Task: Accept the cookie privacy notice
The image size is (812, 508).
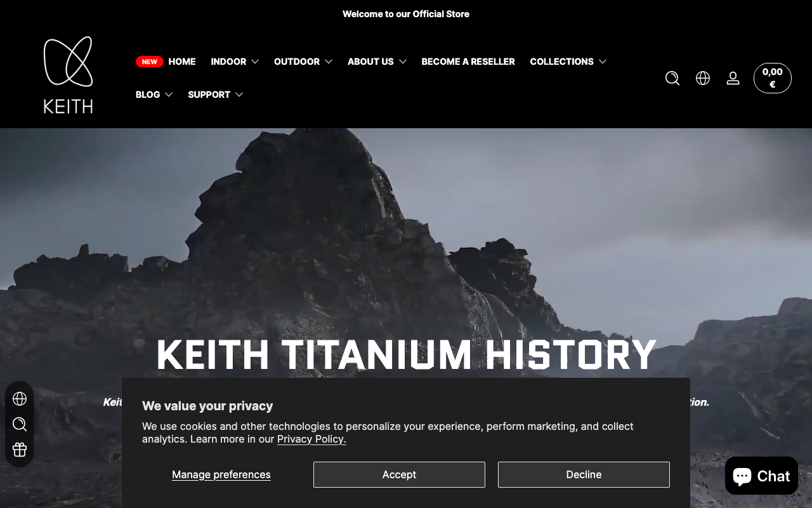Action: click(x=399, y=474)
